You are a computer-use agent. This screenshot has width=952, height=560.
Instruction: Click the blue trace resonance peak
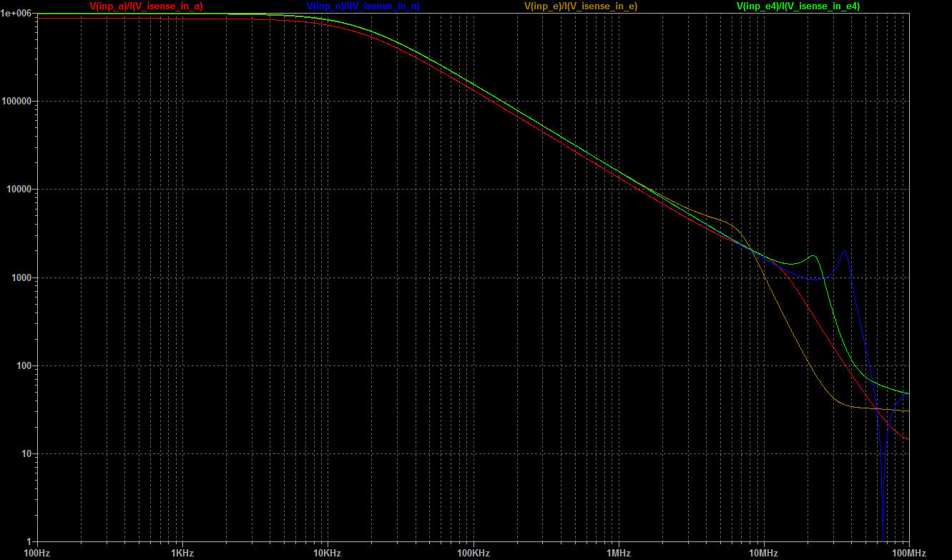click(x=845, y=250)
